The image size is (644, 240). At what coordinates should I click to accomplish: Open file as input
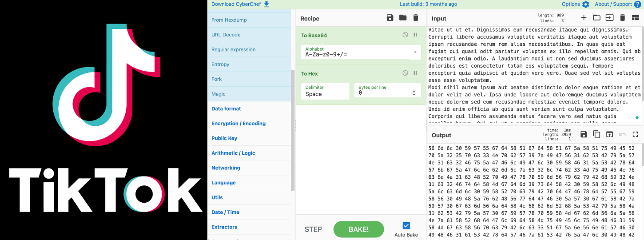[609, 18]
